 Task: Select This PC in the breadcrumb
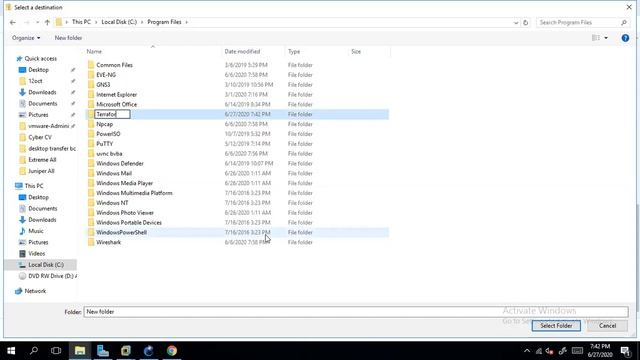(x=81, y=22)
